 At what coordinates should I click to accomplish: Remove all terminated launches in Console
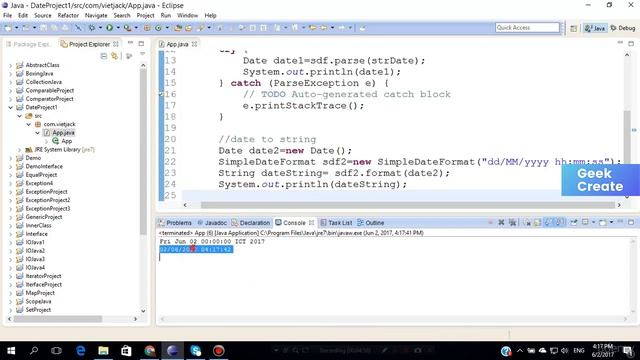(512, 222)
